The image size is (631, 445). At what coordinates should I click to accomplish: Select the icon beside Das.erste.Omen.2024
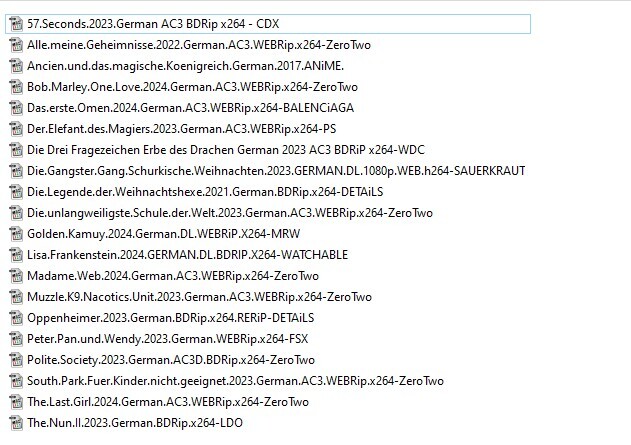click(x=16, y=108)
